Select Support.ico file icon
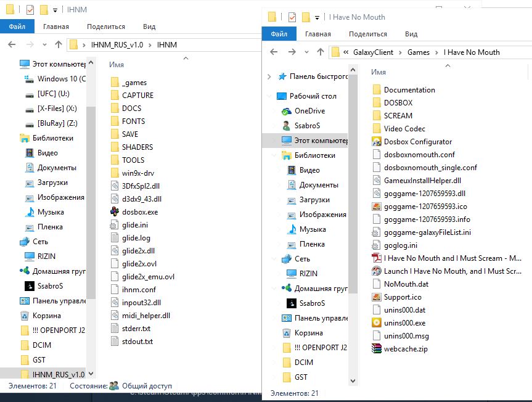This screenshot has width=532, height=402. (377, 297)
